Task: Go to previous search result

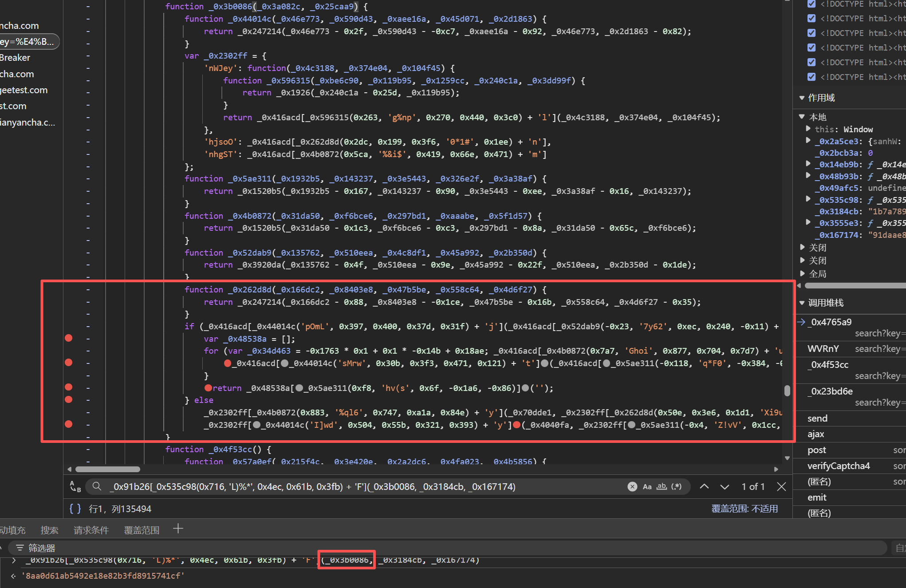Action: [704, 487]
